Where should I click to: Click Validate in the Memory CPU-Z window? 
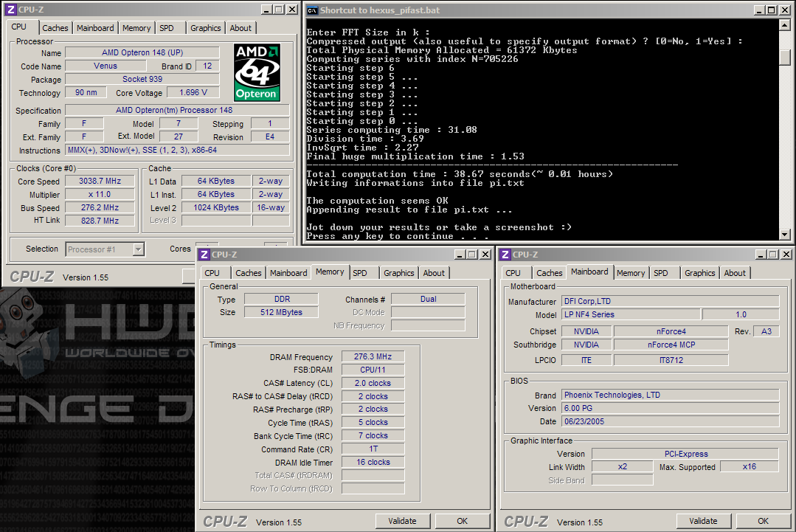point(403,521)
